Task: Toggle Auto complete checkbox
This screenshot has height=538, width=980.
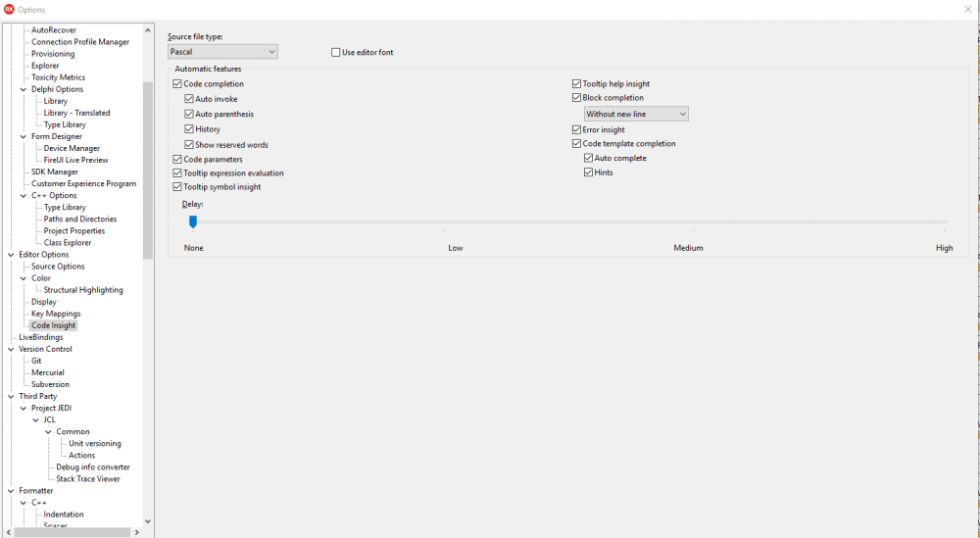Action: 589,158
